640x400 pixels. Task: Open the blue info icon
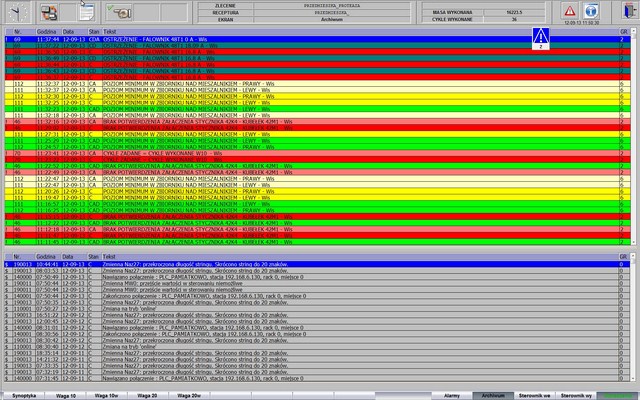[591, 11]
